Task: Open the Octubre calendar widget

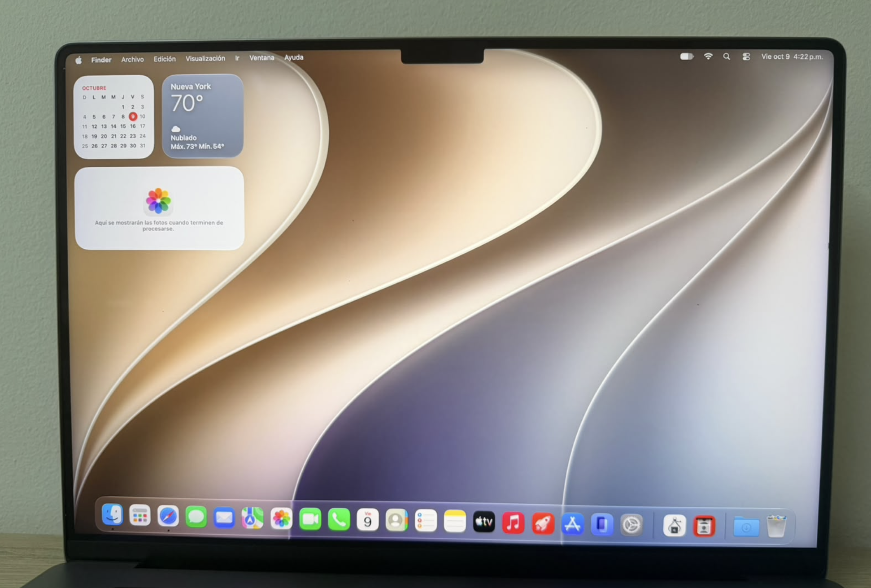Action: point(114,117)
